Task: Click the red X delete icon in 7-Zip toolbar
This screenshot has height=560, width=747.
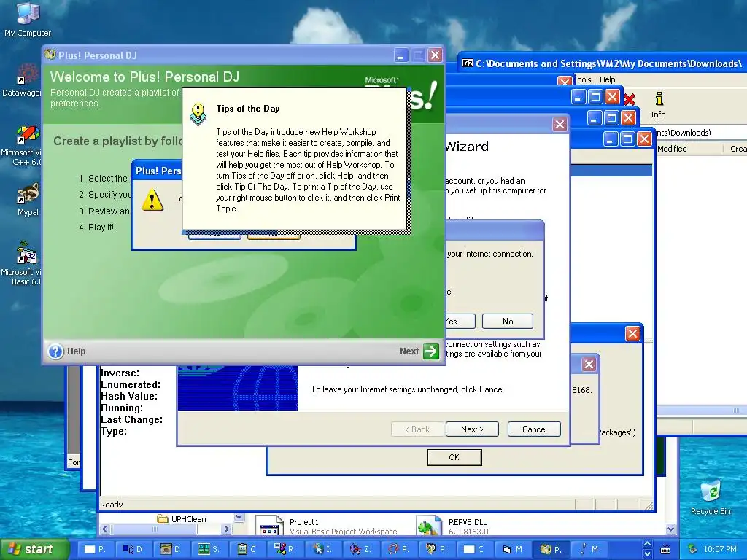Action: (x=630, y=99)
